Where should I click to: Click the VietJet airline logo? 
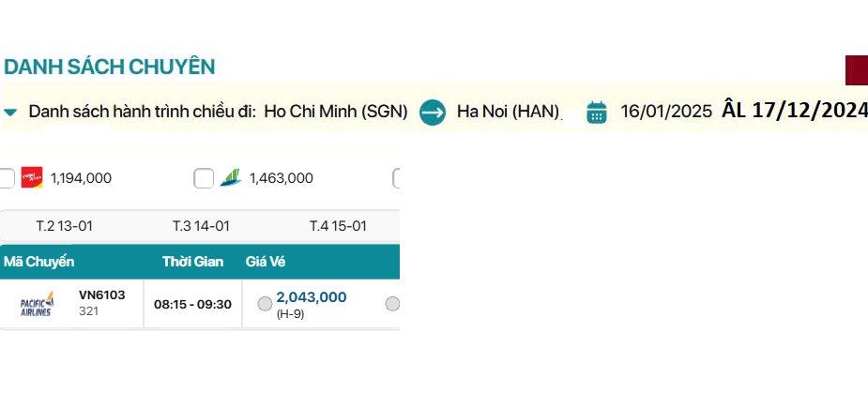point(32,177)
